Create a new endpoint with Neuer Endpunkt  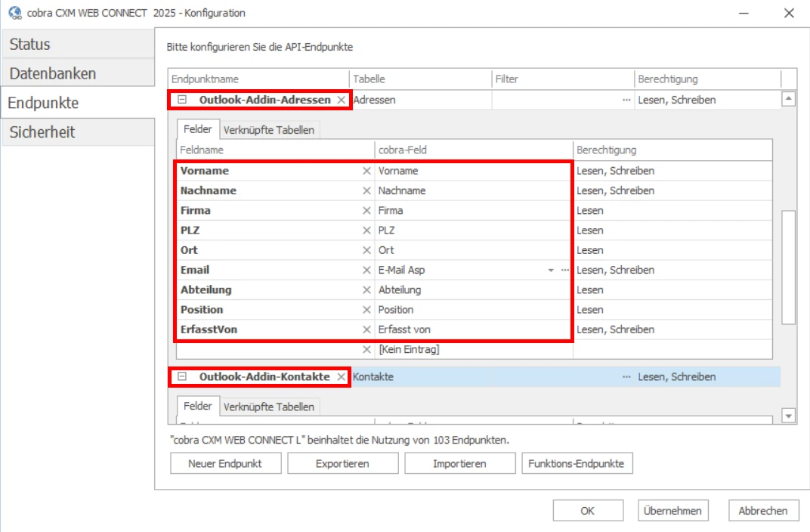tap(226, 463)
